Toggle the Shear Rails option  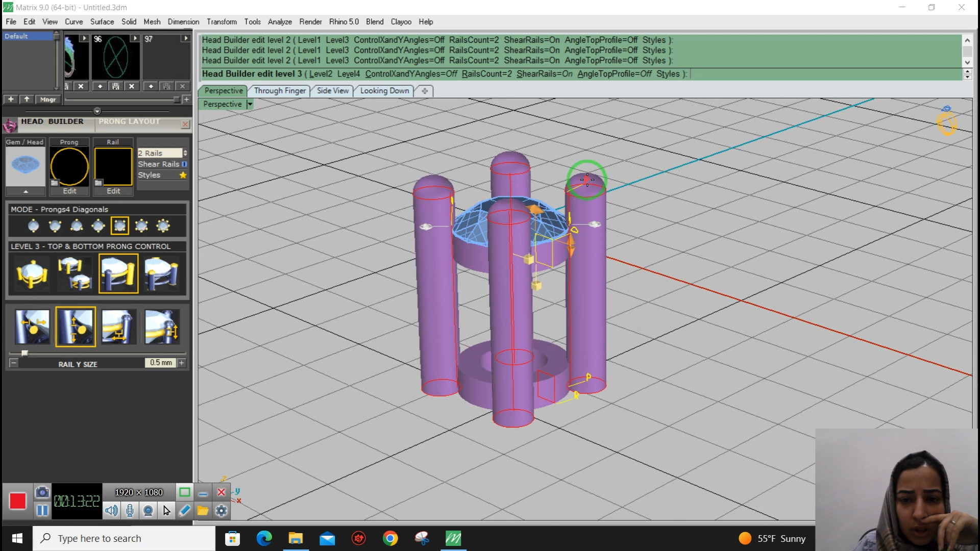click(184, 164)
